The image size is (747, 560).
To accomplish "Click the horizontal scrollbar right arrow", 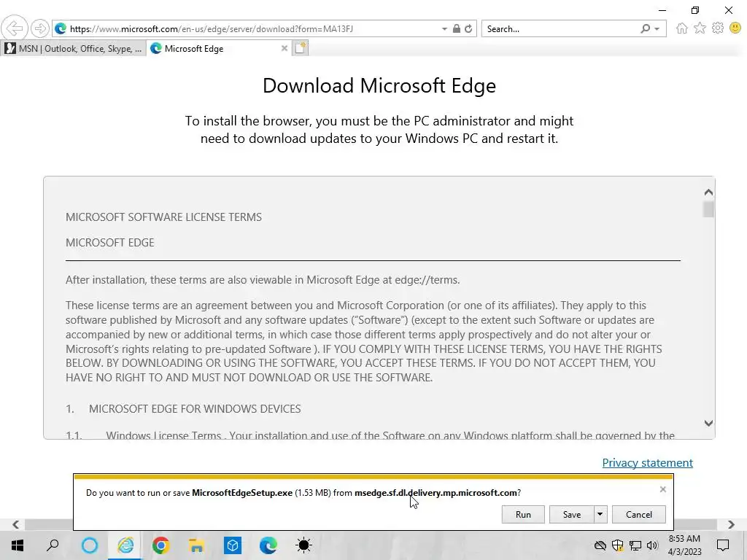I will click(x=731, y=524).
